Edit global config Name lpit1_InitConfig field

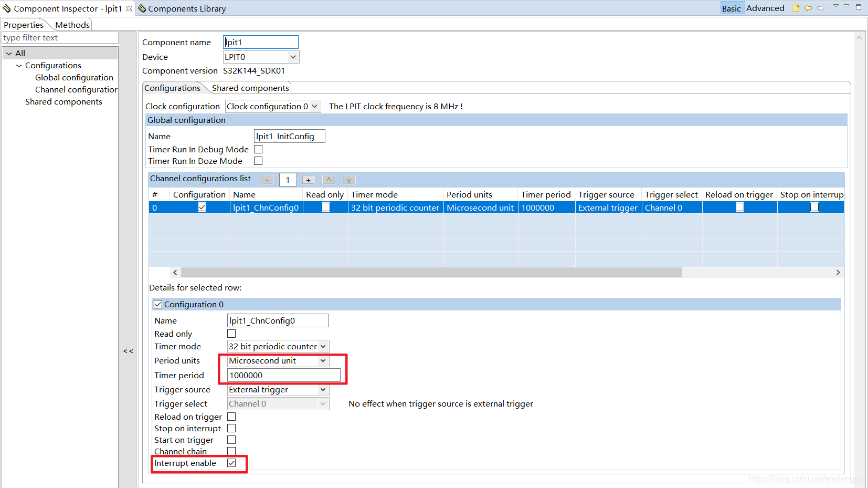click(290, 136)
